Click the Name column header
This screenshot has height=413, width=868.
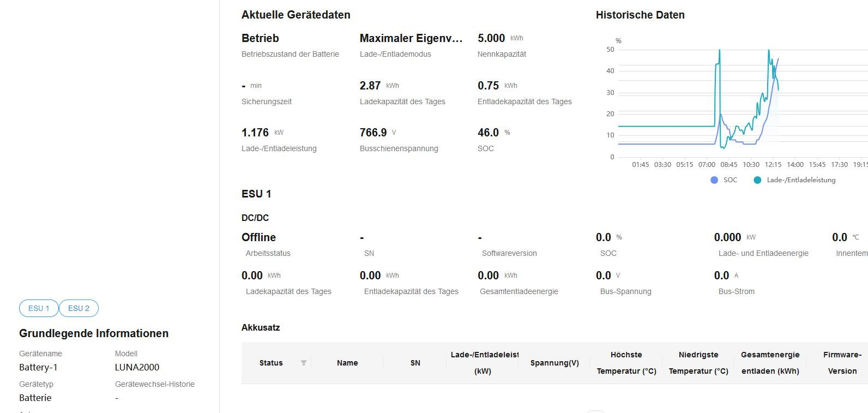[347, 363]
